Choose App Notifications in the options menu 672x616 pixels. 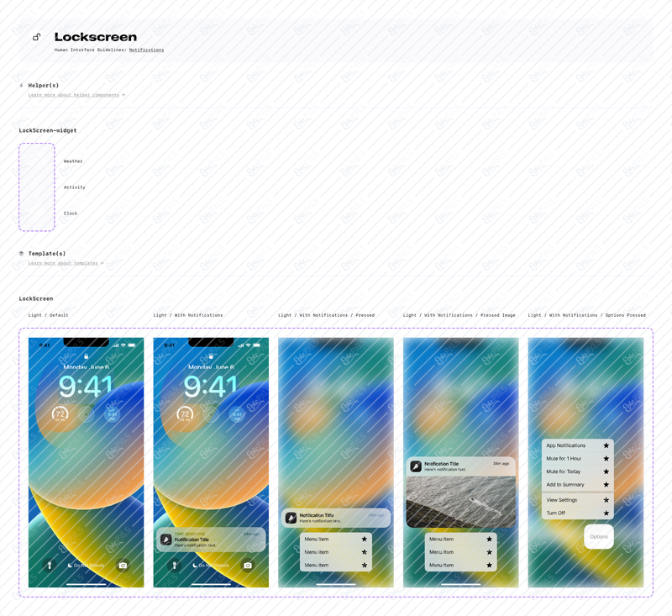(x=578, y=445)
